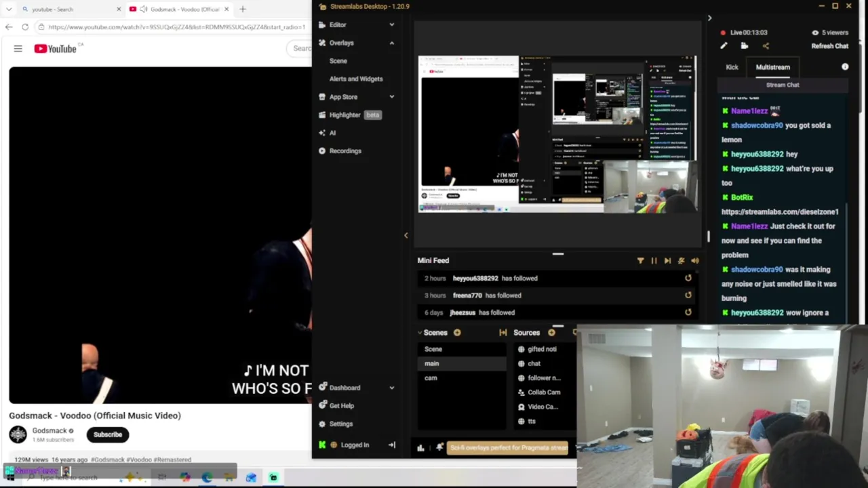Screen dimensions: 868x488
Task: Open Overlays in the Streamlabs sidebar
Action: (x=341, y=43)
